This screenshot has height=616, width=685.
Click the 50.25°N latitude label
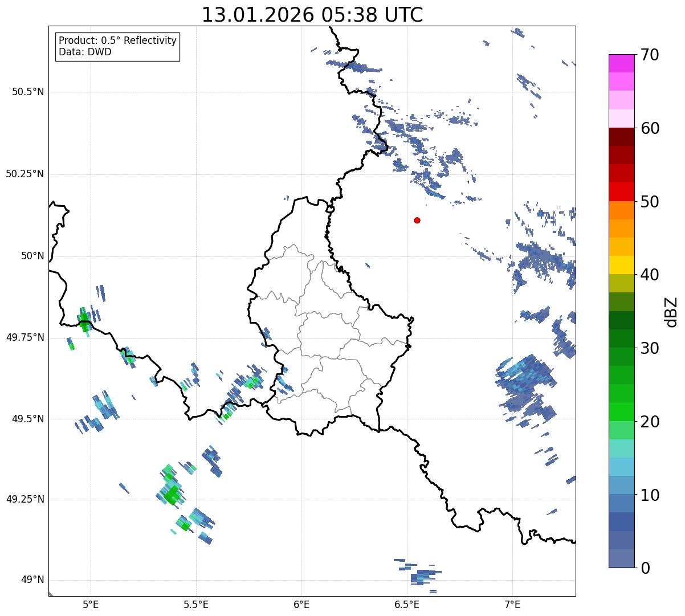pos(25,174)
